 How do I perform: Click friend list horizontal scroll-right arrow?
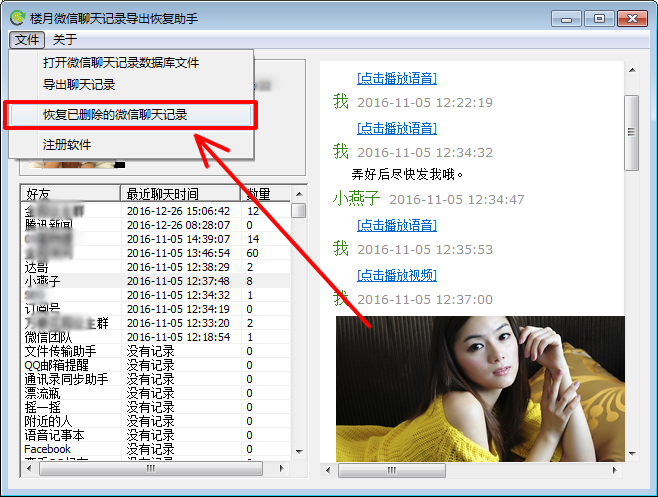click(x=282, y=468)
